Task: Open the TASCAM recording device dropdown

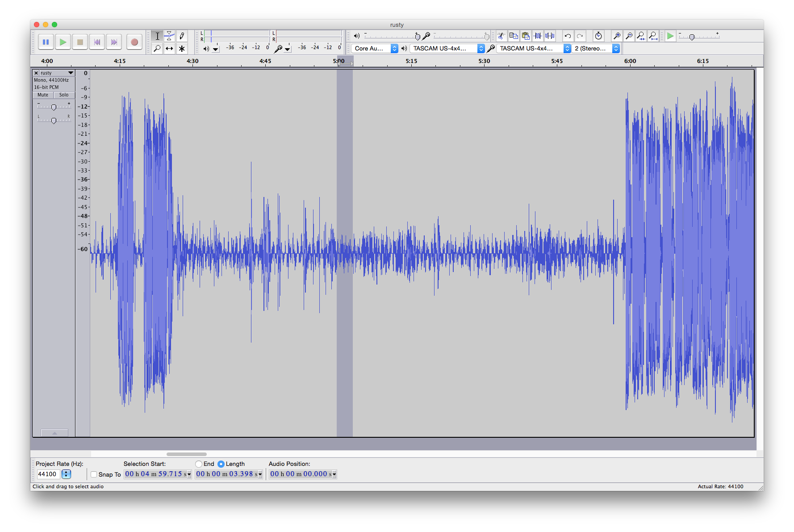Action: 534,48
